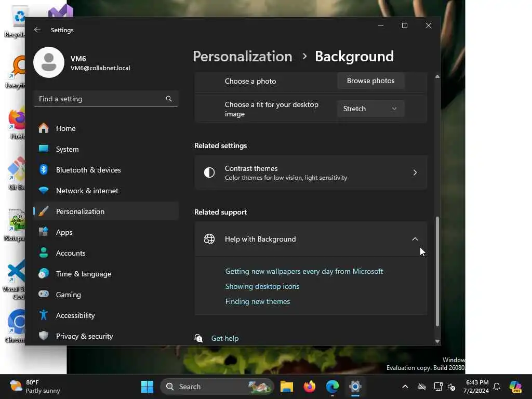Click the Contrast themes half-circle icon
532x399 pixels.
(x=209, y=172)
